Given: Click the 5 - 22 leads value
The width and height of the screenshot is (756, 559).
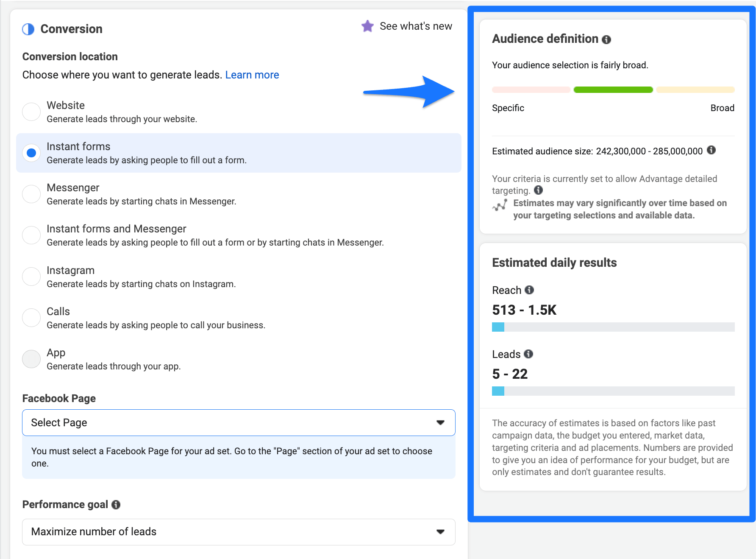Looking at the screenshot, I should point(510,374).
